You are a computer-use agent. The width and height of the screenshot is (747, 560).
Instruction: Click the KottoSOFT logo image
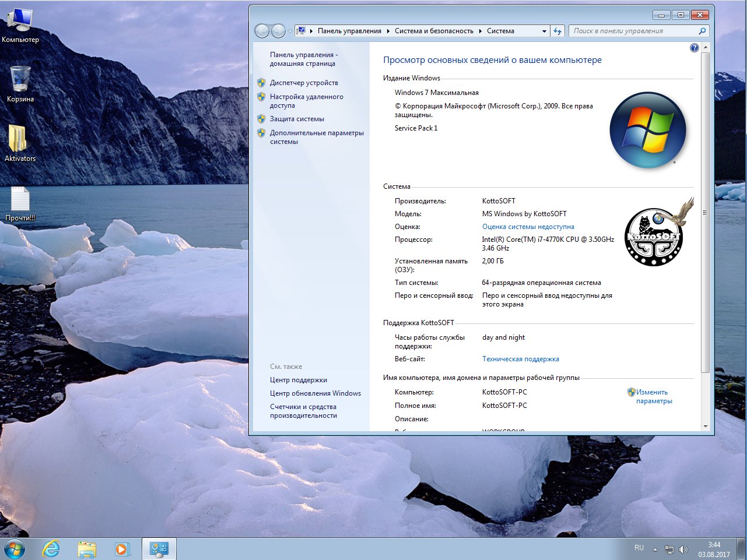point(658,233)
